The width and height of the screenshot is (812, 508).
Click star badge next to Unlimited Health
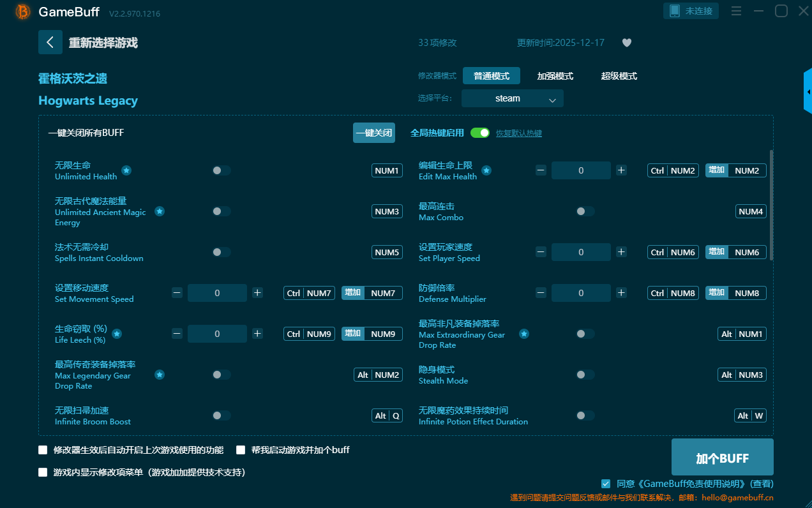[x=126, y=170]
